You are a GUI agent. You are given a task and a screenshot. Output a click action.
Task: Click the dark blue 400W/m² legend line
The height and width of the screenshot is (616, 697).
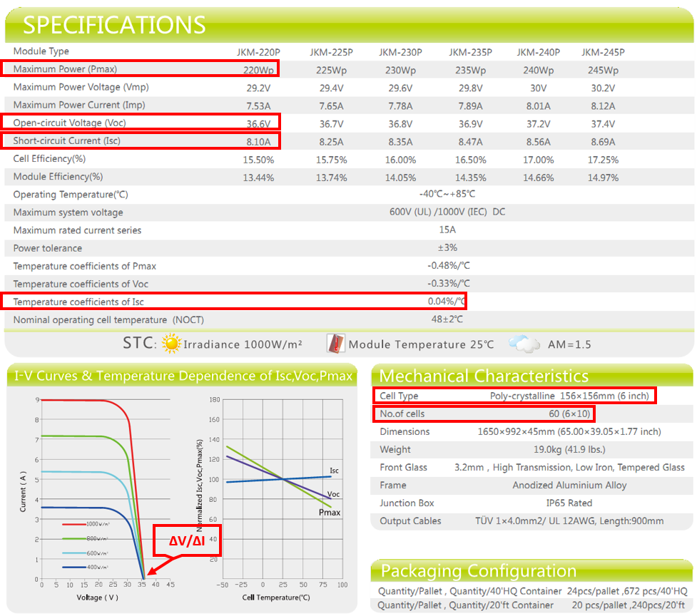74,567
